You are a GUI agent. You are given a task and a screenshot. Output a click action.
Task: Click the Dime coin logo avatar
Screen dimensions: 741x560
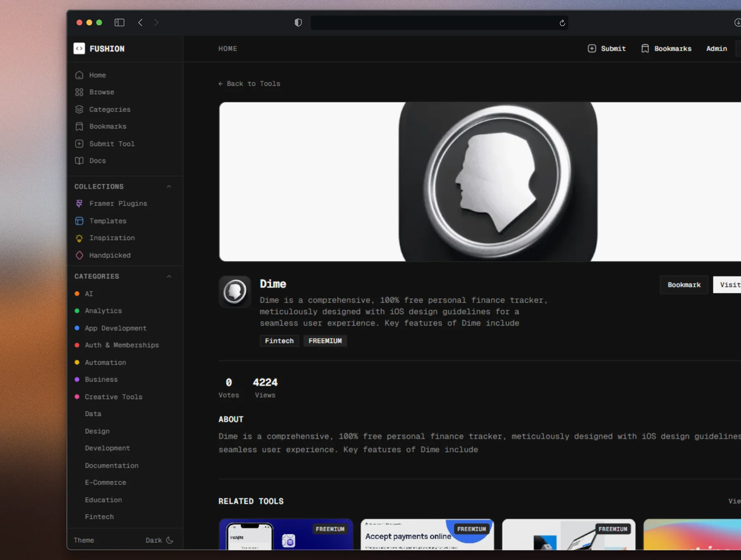235,292
